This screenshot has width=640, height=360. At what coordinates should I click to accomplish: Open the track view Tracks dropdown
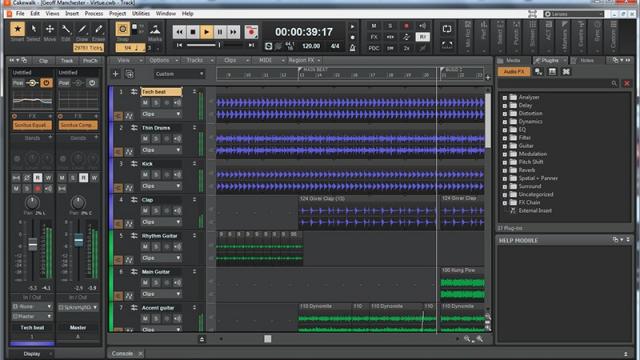coord(199,60)
